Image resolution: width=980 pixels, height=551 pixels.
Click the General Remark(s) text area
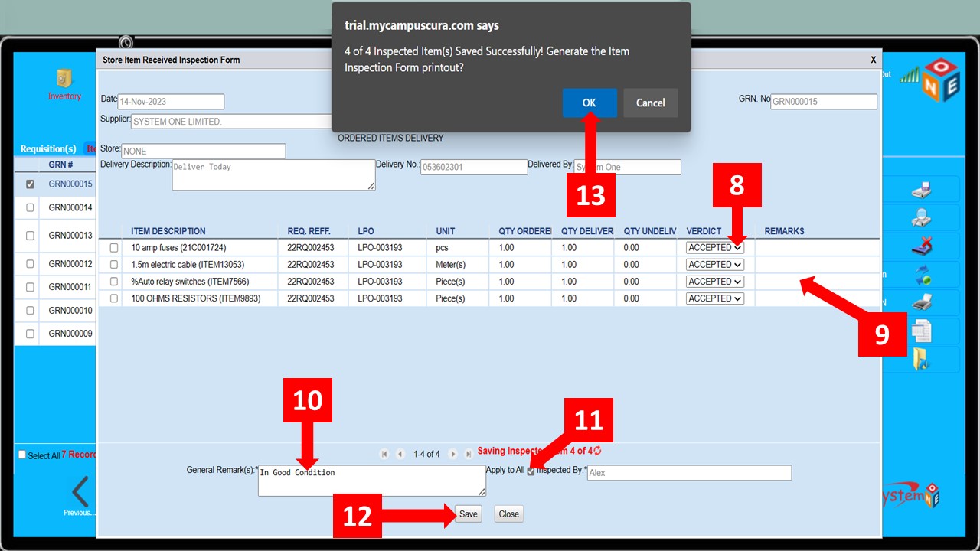[371, 481]
